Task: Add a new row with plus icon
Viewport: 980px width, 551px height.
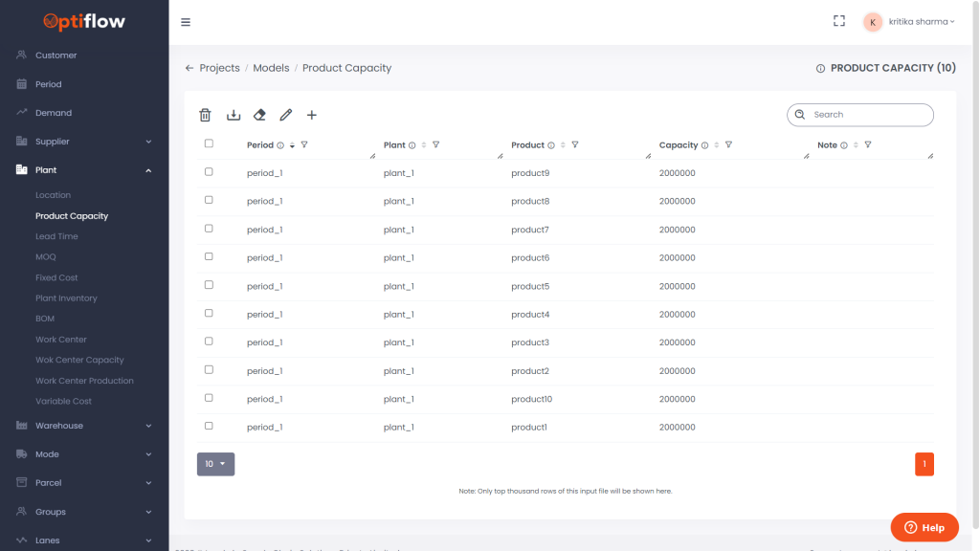Action: [312, 115]
